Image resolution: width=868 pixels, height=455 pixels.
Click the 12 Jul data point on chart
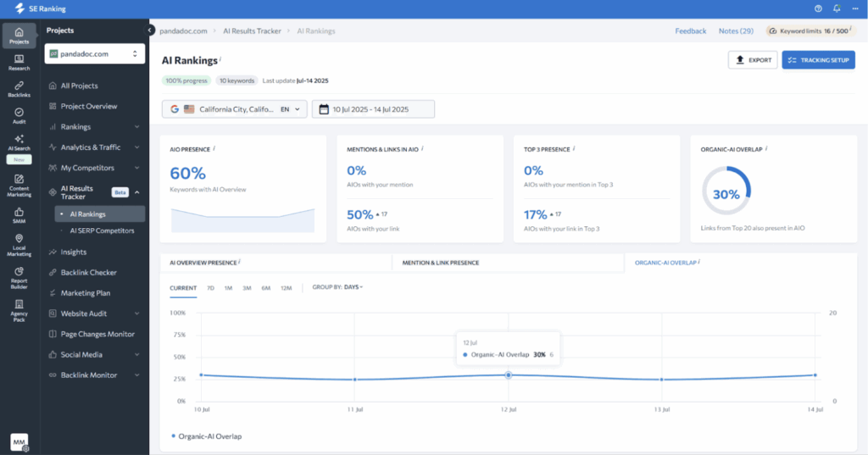[509, 375]
